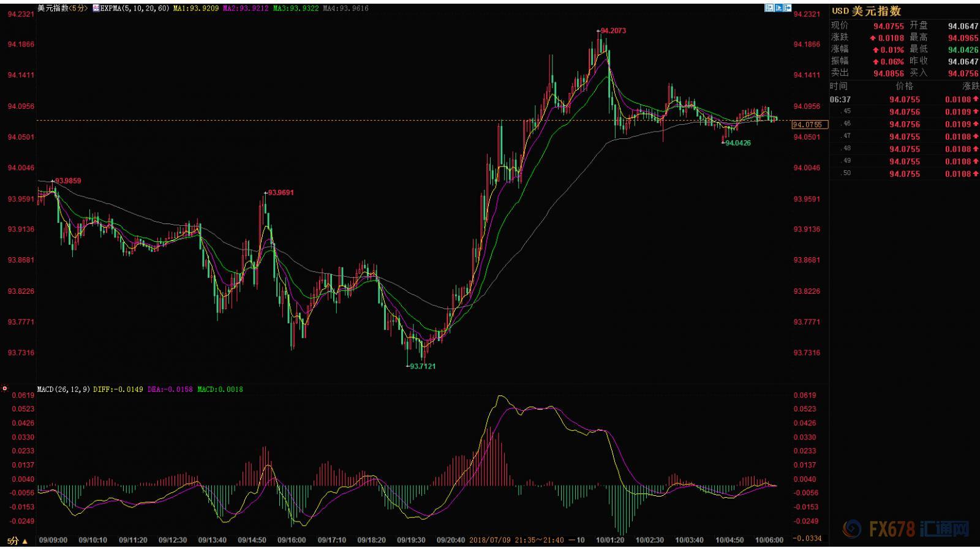
Task: Click the EXPMA indicator icon in chart header
Action: coord(96,9)
